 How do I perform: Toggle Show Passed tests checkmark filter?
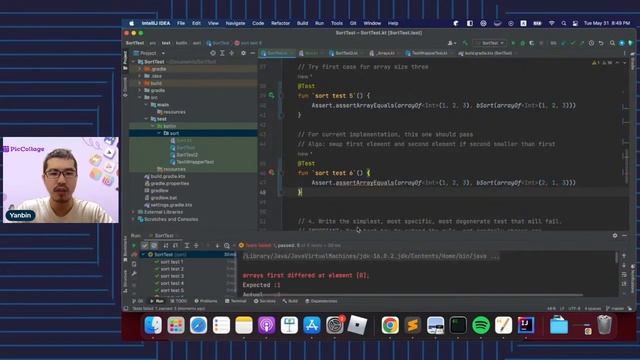click(144, 246)
